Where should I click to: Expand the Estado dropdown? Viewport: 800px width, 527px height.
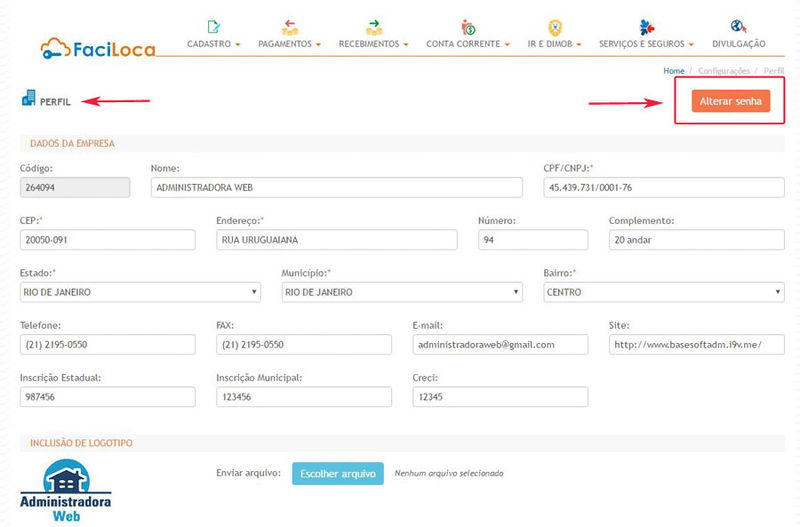[139, 292]
